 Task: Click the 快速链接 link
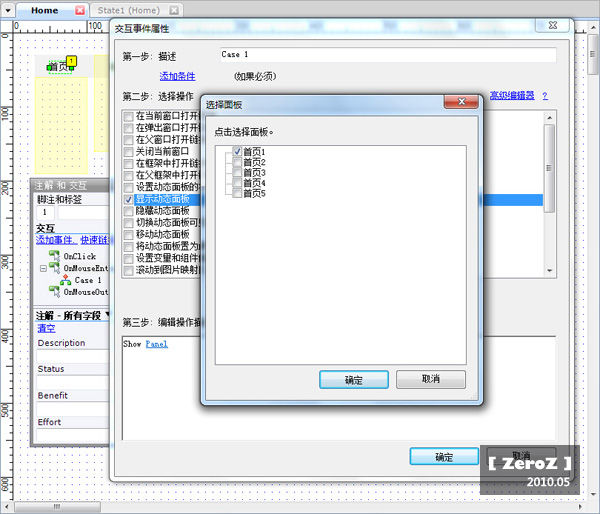click(95, 240)
